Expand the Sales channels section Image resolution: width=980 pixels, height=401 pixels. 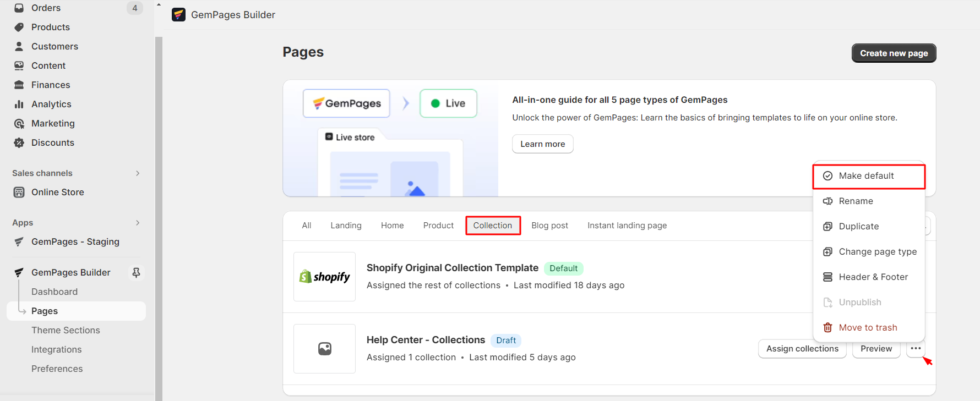137,173
